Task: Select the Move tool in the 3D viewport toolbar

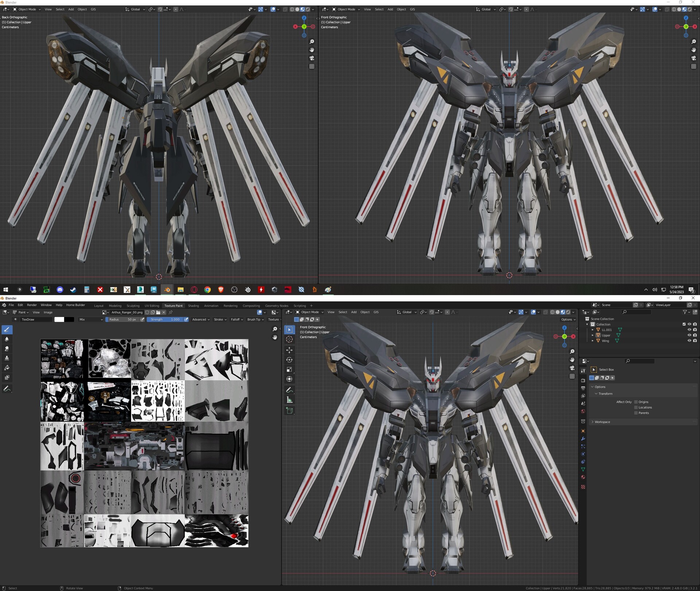Action: coord(289,350)
